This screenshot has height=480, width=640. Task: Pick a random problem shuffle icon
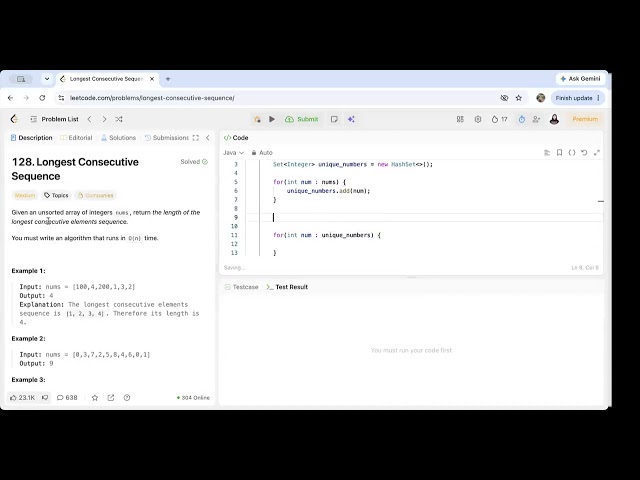point(119,119)
